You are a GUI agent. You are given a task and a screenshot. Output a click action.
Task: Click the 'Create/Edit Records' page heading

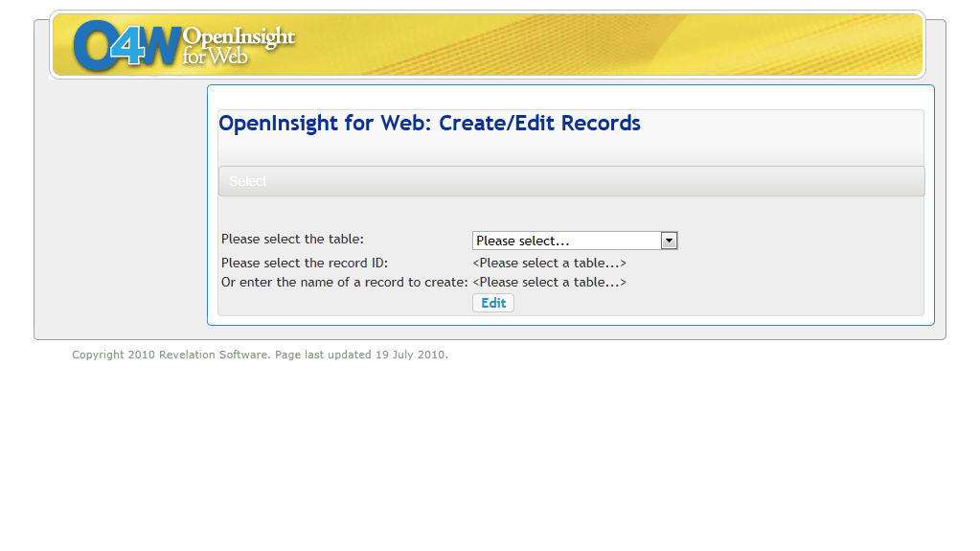(429, 124)
